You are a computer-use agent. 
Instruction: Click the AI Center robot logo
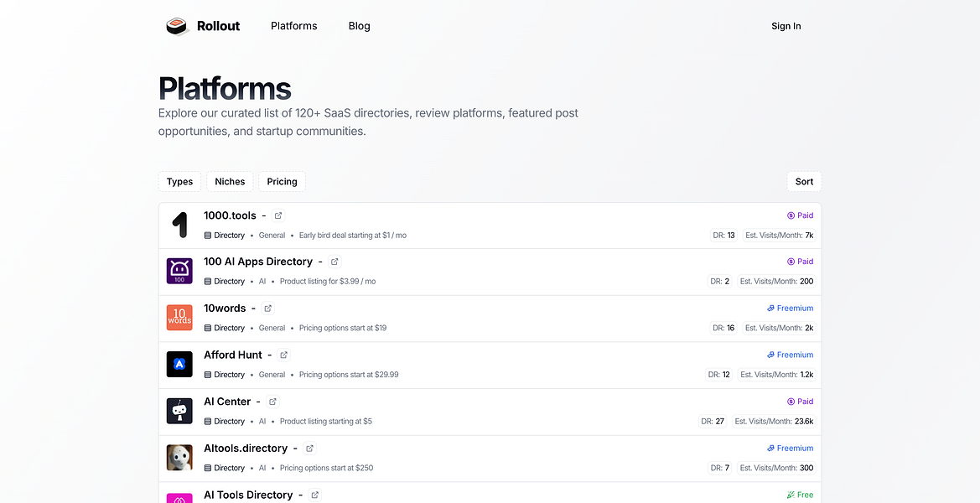179,411
